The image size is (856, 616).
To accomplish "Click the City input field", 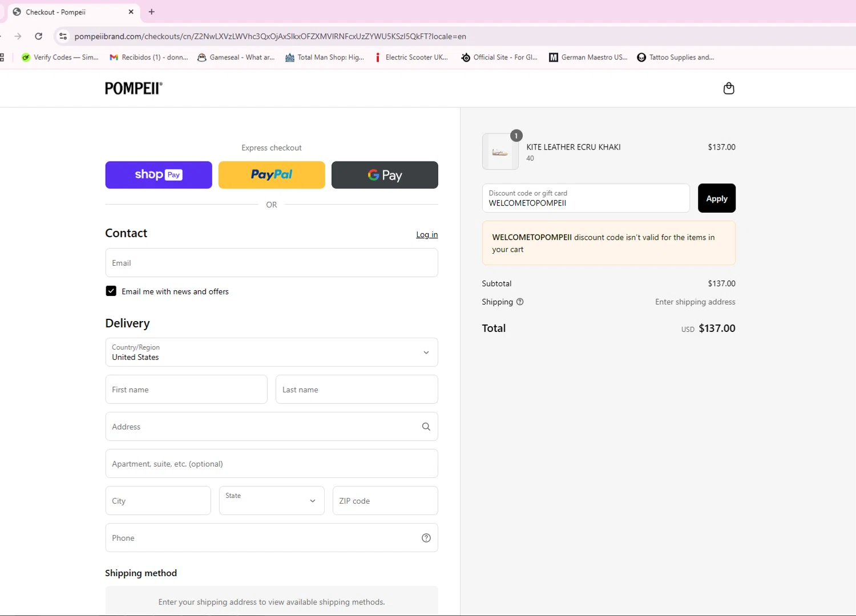I will click(x=158, y=501).
